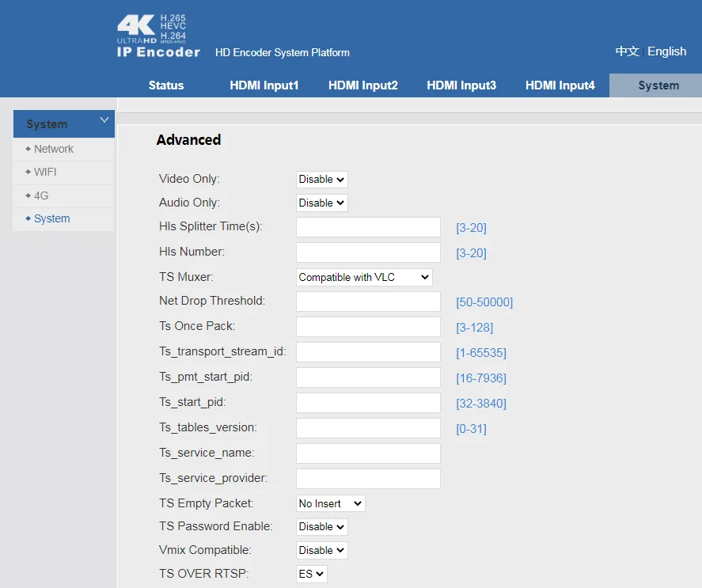
Task: Switch to the Status tab
Action: tap(166, 85)
